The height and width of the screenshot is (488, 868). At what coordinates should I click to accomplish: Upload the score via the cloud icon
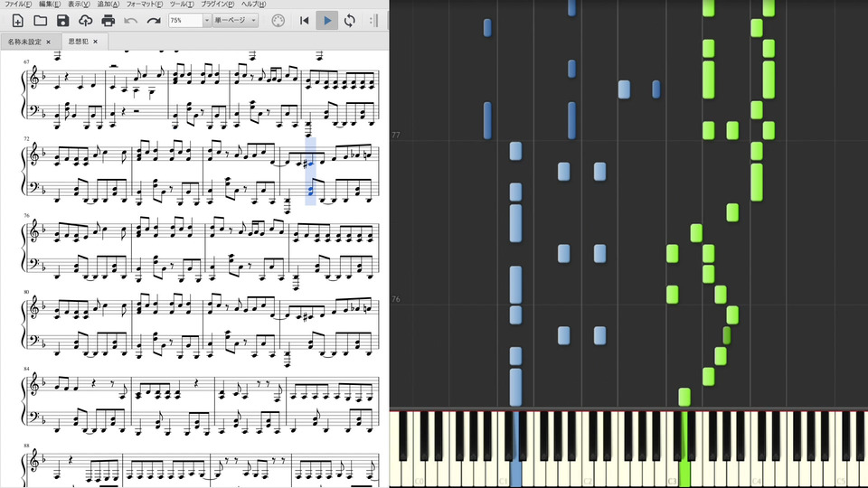point(85,21)
